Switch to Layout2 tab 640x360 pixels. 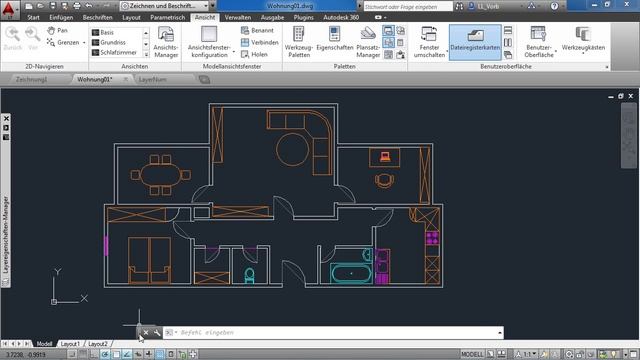tap(98, 344)
